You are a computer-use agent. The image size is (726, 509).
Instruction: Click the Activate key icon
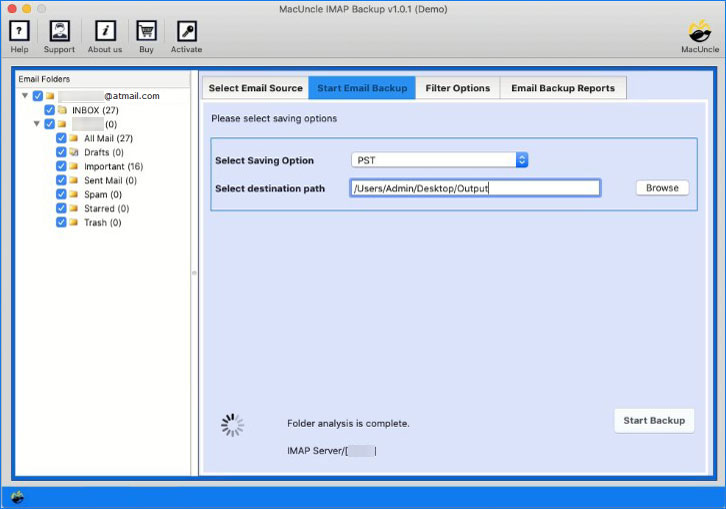click(186, 31)
